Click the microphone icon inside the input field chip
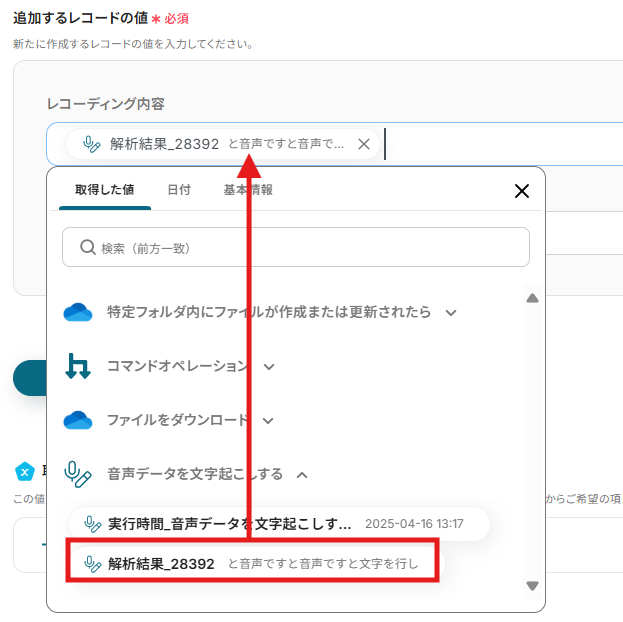 pyautogui.click(x=92, y=144)
